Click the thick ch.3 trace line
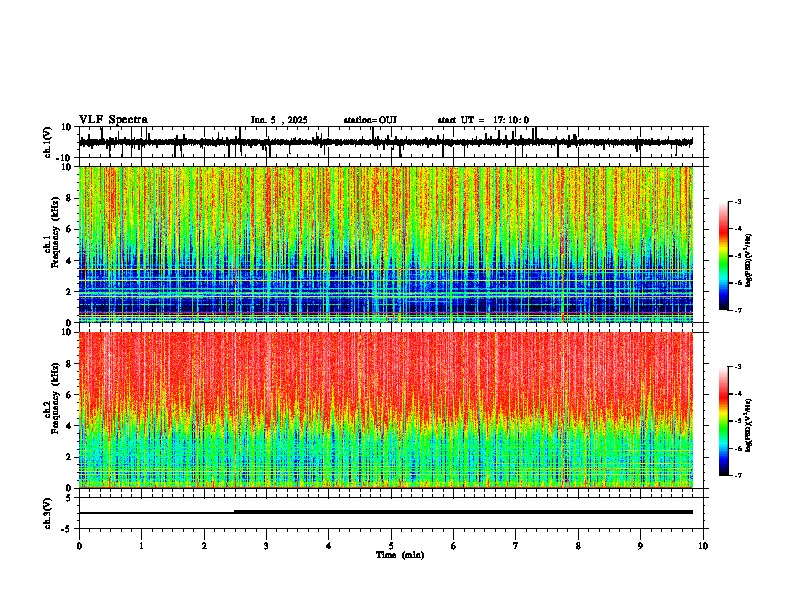This screenshot has width=792, height=612. click(x=463, y=512)
